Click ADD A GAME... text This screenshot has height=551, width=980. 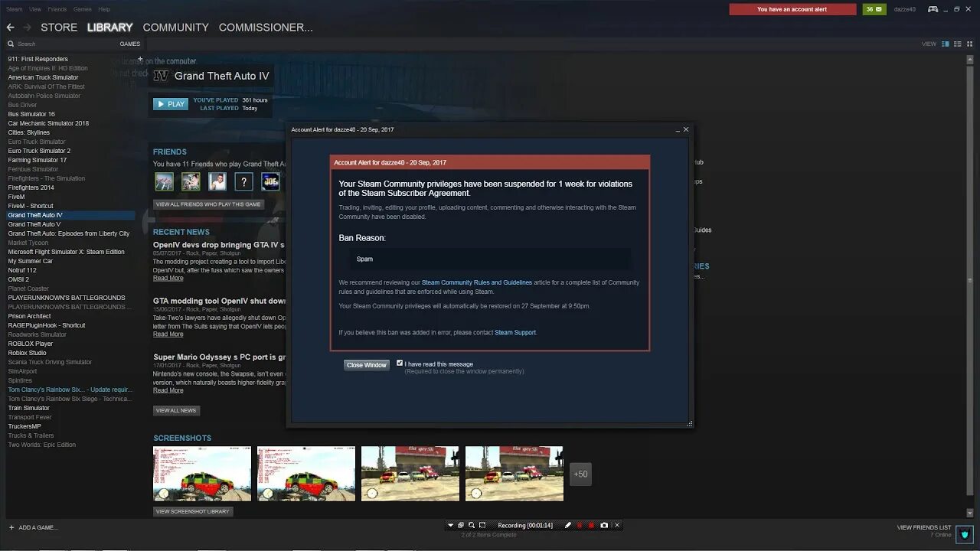(x=38, y=527)
